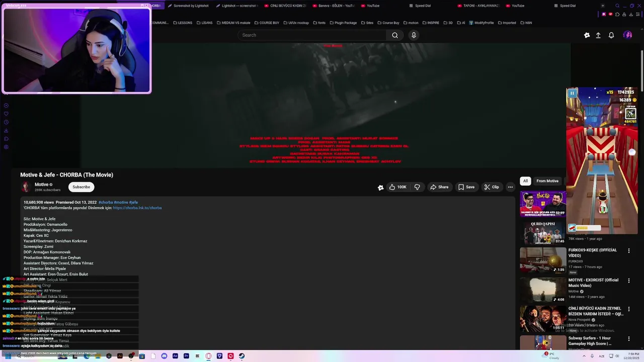Open the LESSONS bookmark folder
This screenshot has height=362, width=644.
(183, 23)
